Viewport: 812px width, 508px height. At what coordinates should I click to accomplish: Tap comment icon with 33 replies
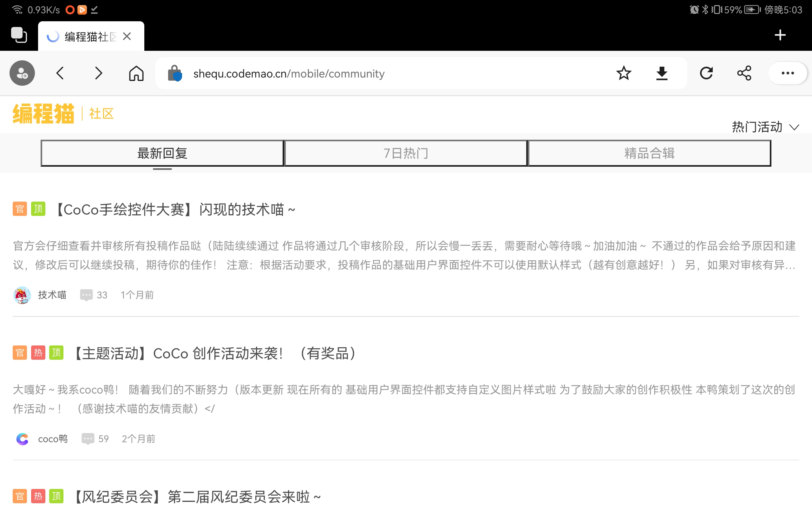pos(86,295)
